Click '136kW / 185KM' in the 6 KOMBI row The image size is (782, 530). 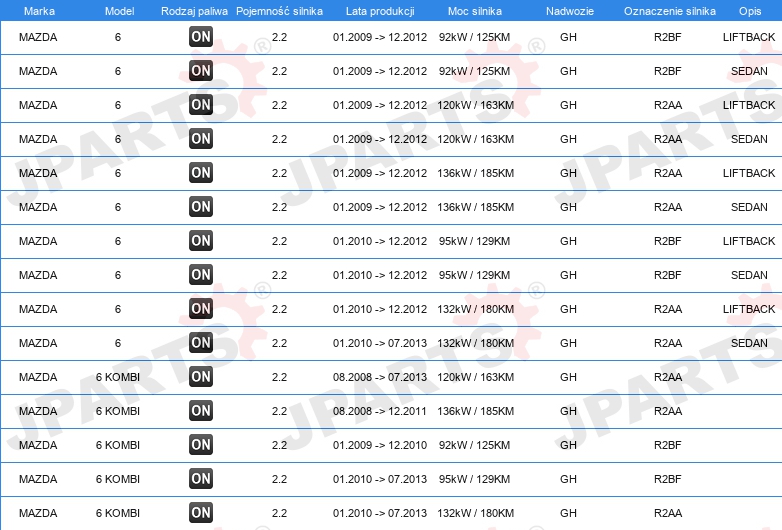point(475,411)
